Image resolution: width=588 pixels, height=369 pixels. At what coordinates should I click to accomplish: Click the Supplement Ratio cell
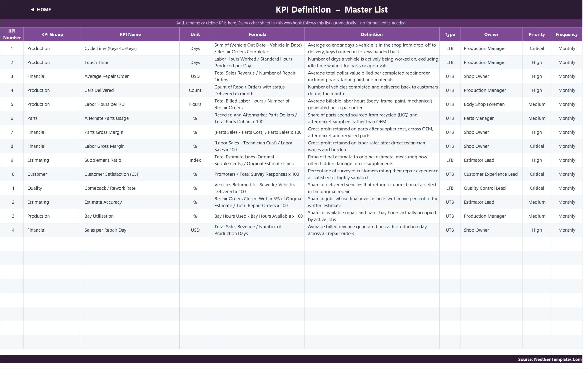click(x=130, y=160)
